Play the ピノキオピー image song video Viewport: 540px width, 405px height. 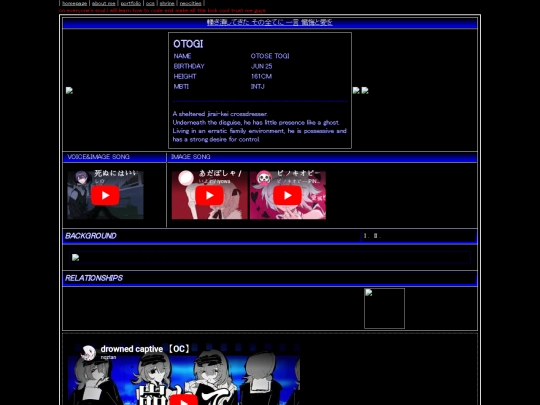click(288, 195)
